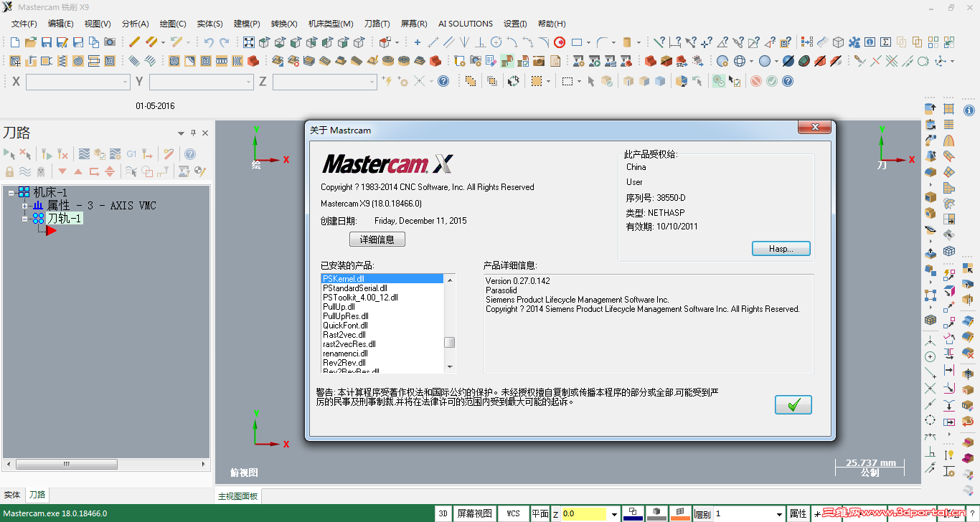The height and width of the screenshot is (522, 980).
Task: Click the Hasp... button
Action: click(781, 249)
